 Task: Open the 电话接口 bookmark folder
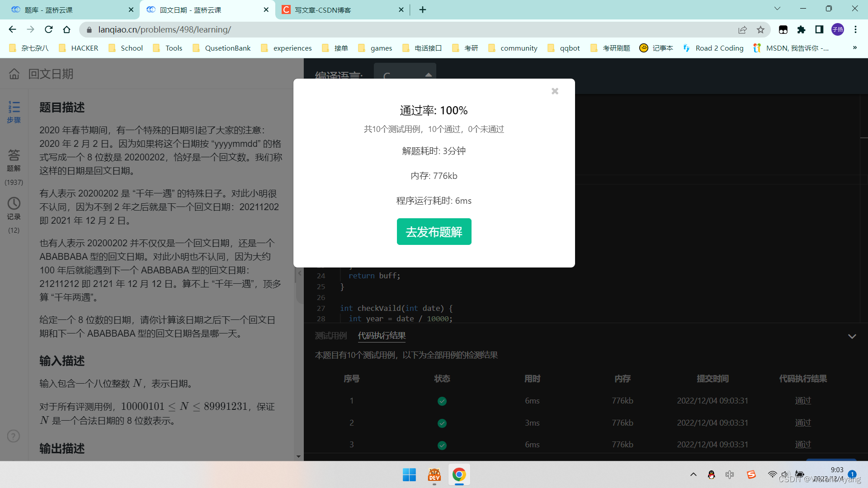tap(422, 48)
